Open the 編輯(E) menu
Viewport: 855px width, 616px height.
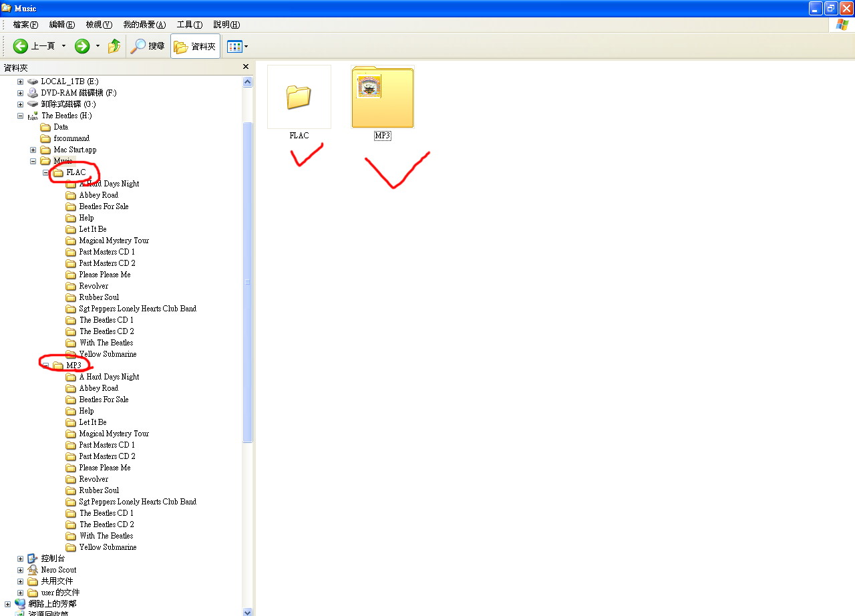[62, 25]
